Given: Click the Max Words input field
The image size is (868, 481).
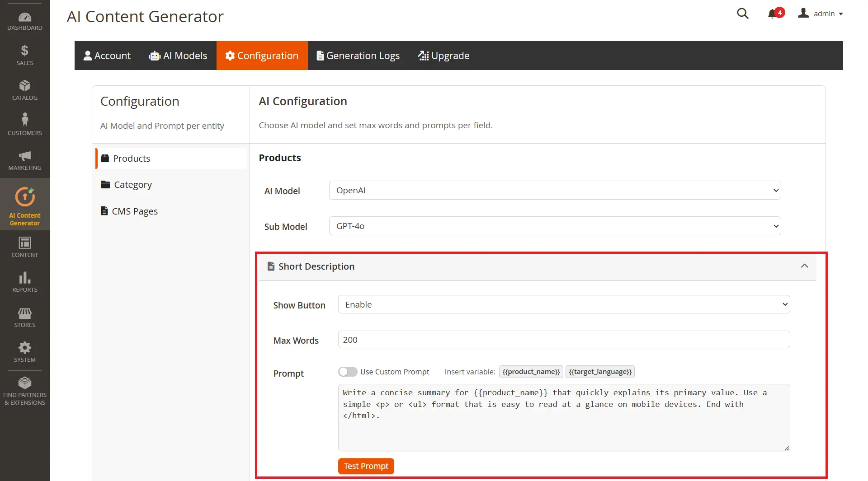Looking at the screenshot, I should click(x=563, y=339).
